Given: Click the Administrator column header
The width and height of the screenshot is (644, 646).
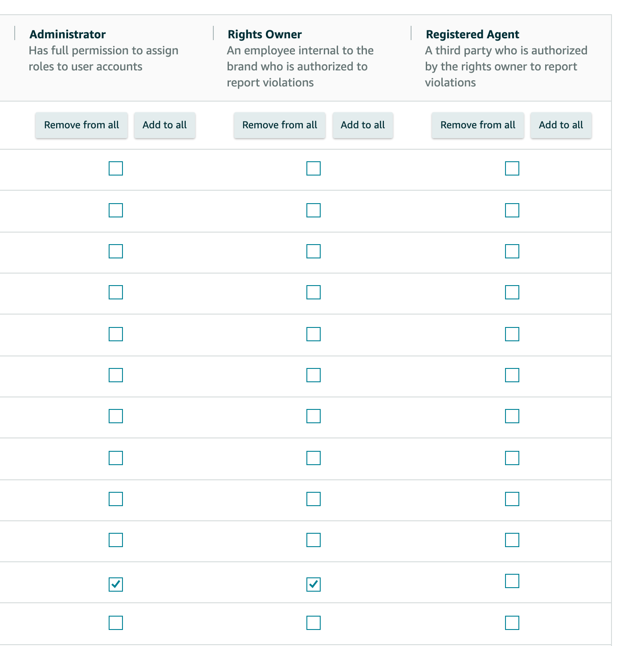Looking at the screenshot, I should click(x=68, y=34).
